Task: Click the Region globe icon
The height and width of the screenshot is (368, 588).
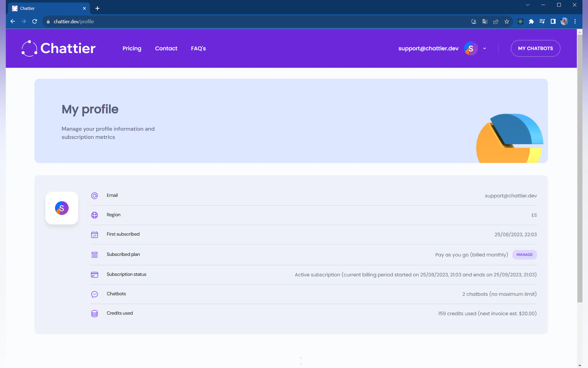Action: 94,215
